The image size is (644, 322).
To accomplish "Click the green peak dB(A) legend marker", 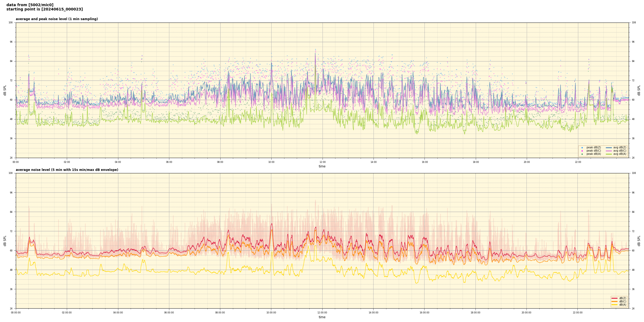I will (582, 154).
